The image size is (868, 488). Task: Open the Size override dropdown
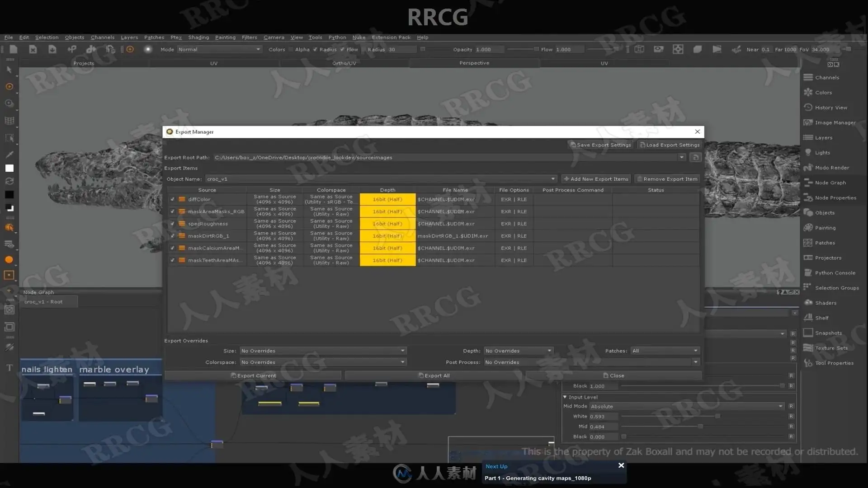coord(323,351)
